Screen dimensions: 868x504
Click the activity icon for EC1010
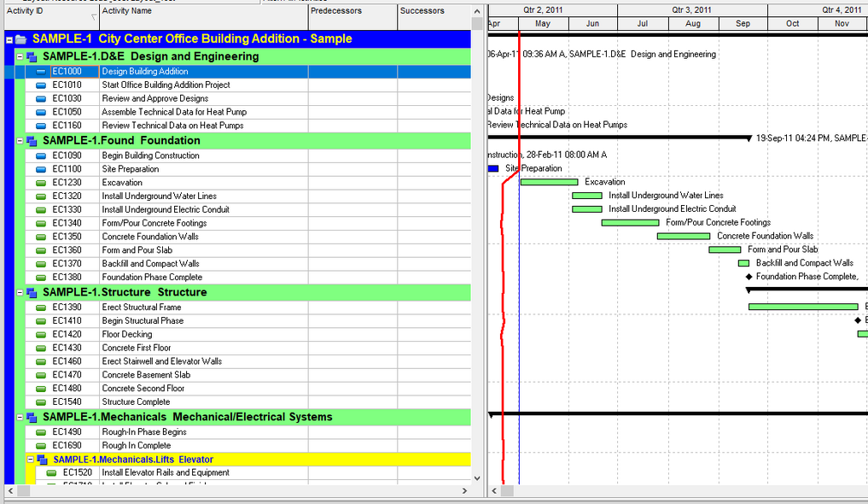41,85
